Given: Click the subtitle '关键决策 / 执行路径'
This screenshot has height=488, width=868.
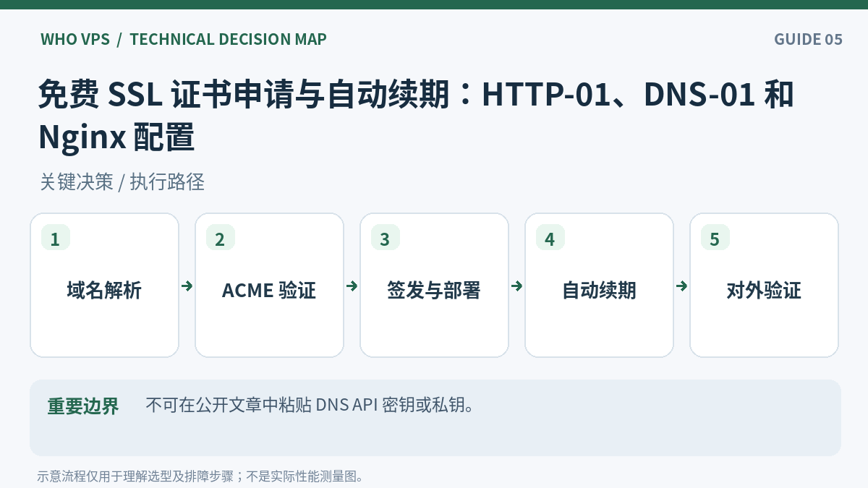Looking at the screenshot, I should [x=122, y=182].
